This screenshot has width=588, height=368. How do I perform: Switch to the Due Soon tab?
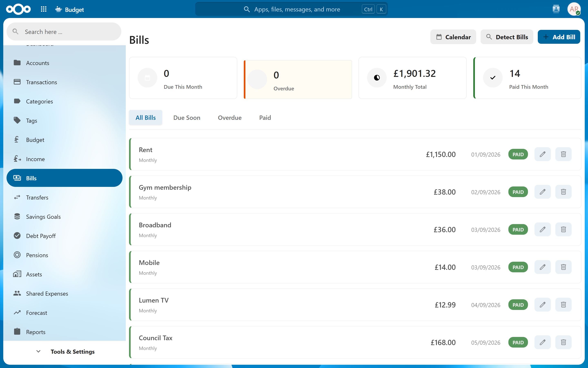(187, 118)
